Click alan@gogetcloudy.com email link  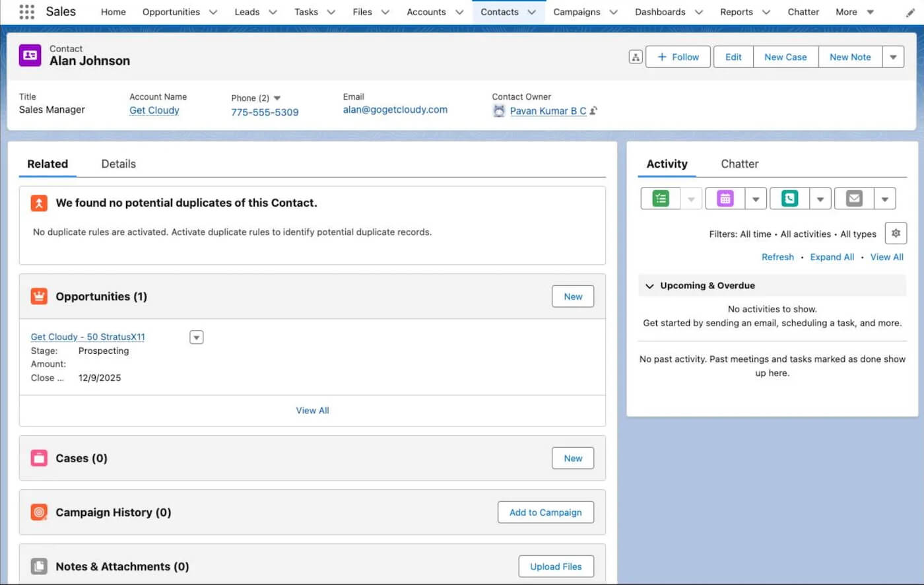[395, 110]
